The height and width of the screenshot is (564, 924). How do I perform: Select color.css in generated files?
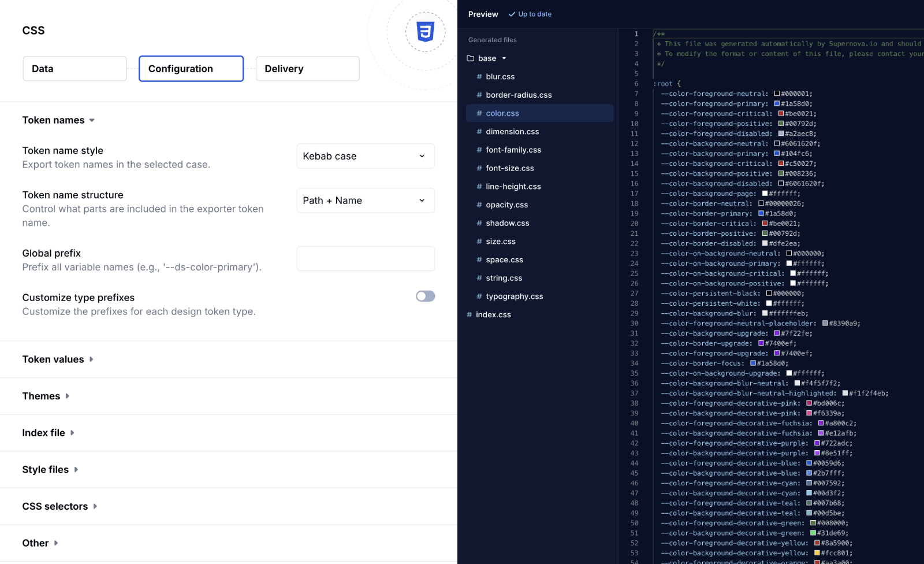(539, 113)
